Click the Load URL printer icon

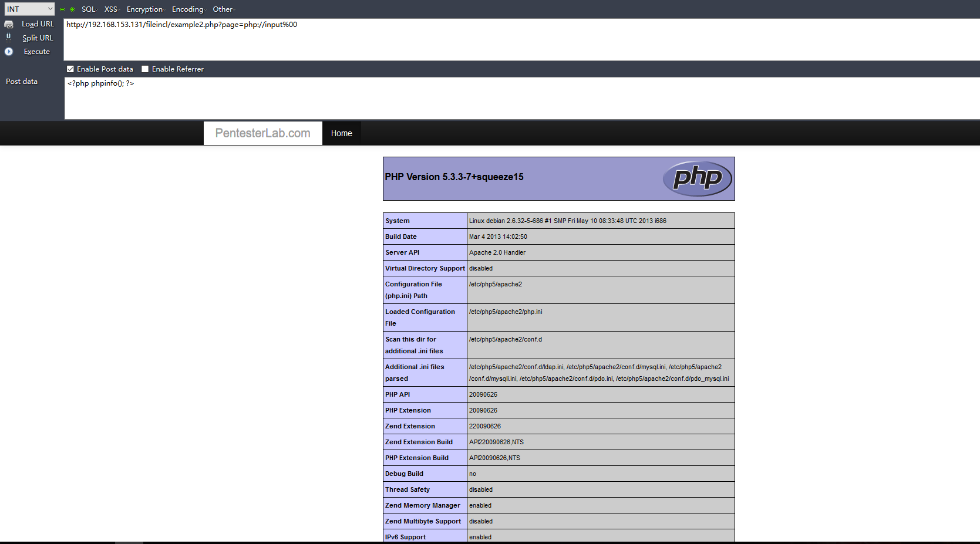[9, 24]
